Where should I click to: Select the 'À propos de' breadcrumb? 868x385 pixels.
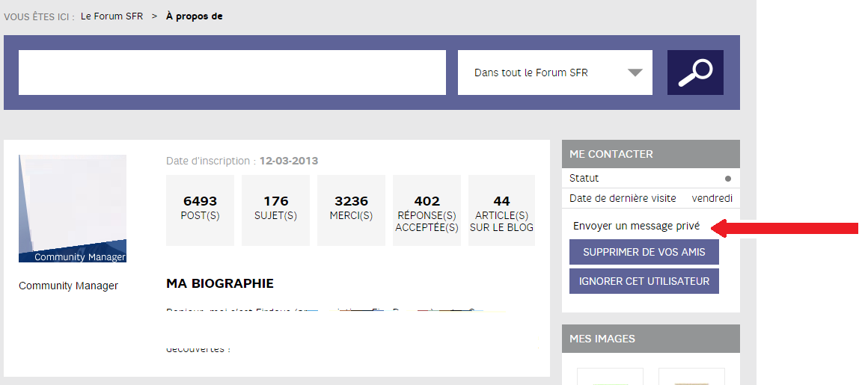(x=194, y=16)
